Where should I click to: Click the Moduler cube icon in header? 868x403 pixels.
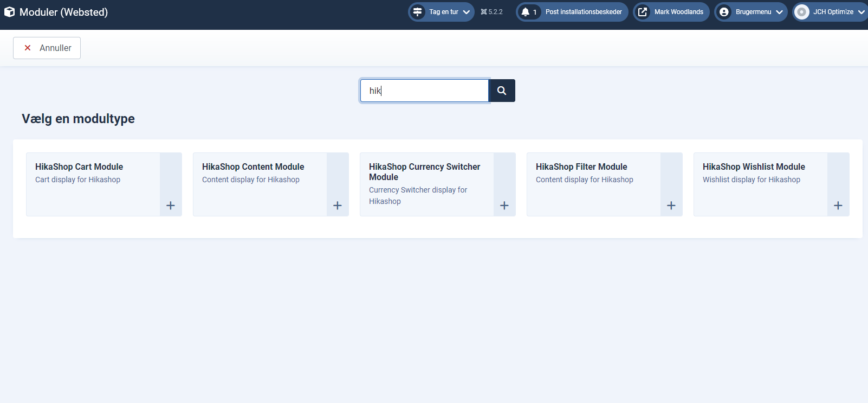pyautogui.click(x=9, y=12)
